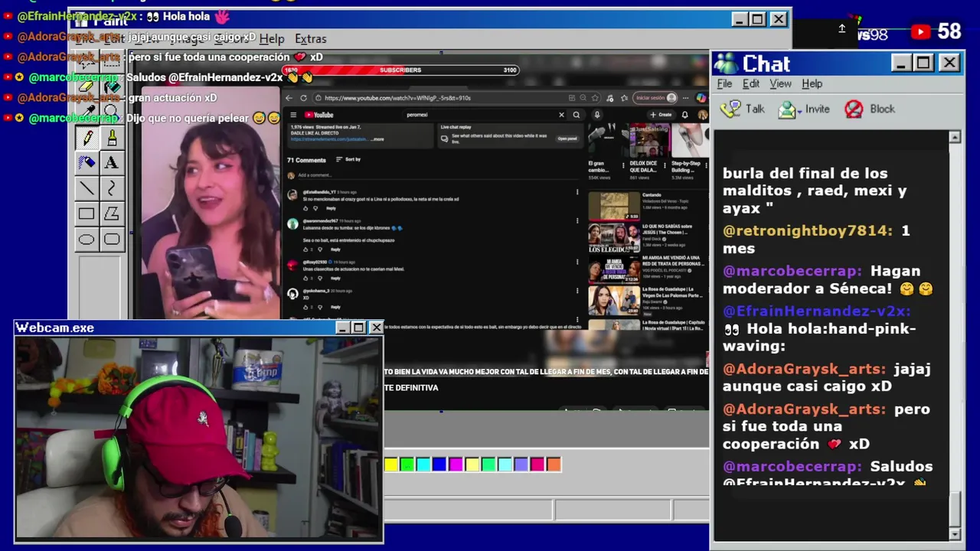Reply to the @EsteBandido_YT comment

tap(331, 208)
